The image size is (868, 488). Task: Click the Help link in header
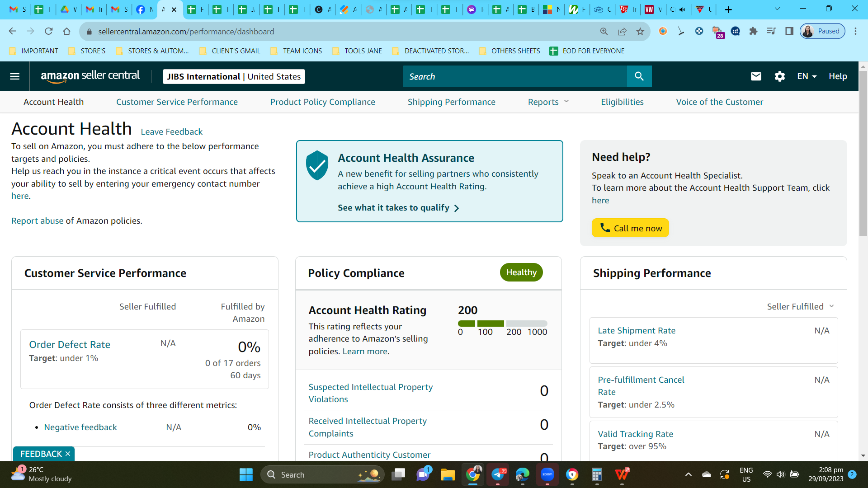point(838,76)
